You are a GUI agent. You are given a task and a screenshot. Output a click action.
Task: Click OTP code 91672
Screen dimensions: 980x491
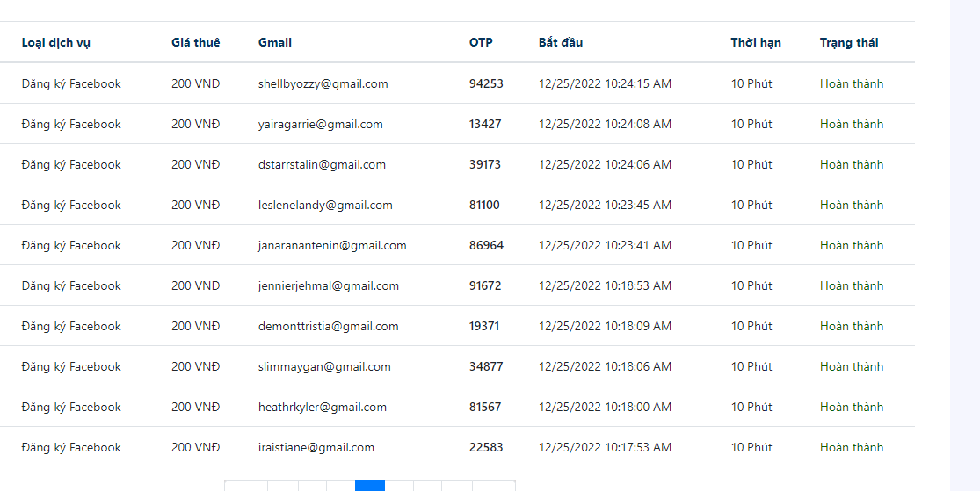point(485,286)
